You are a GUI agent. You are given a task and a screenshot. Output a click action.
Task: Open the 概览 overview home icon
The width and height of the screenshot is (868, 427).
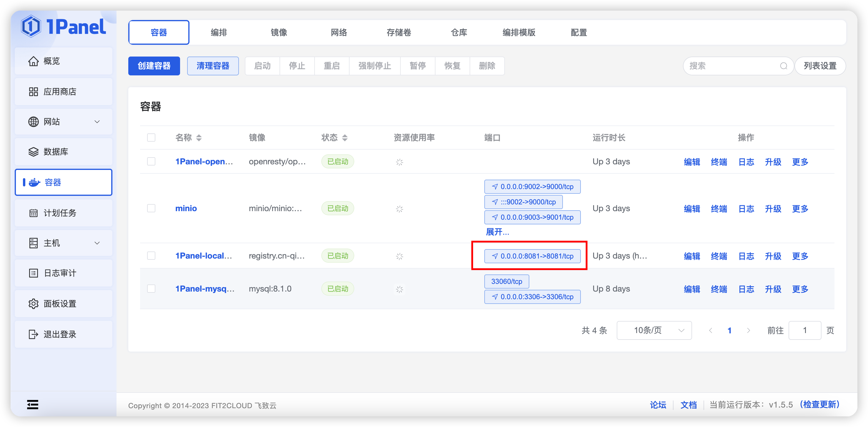pyautogui.click(x=33, y=61)
